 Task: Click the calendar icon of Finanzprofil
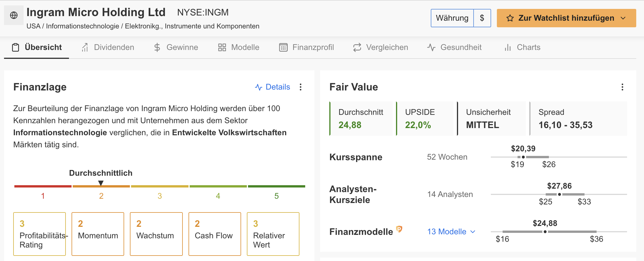coord(283,47)
